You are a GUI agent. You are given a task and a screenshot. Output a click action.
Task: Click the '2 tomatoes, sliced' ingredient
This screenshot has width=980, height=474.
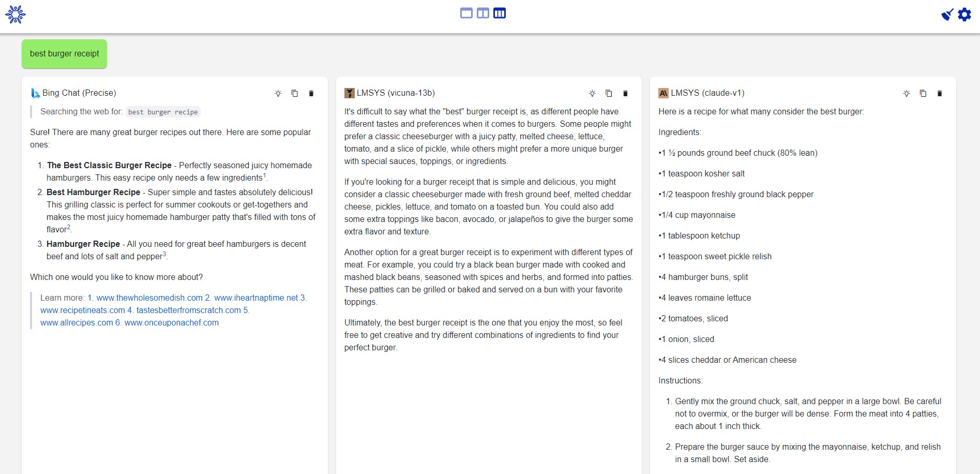point(693,318)
